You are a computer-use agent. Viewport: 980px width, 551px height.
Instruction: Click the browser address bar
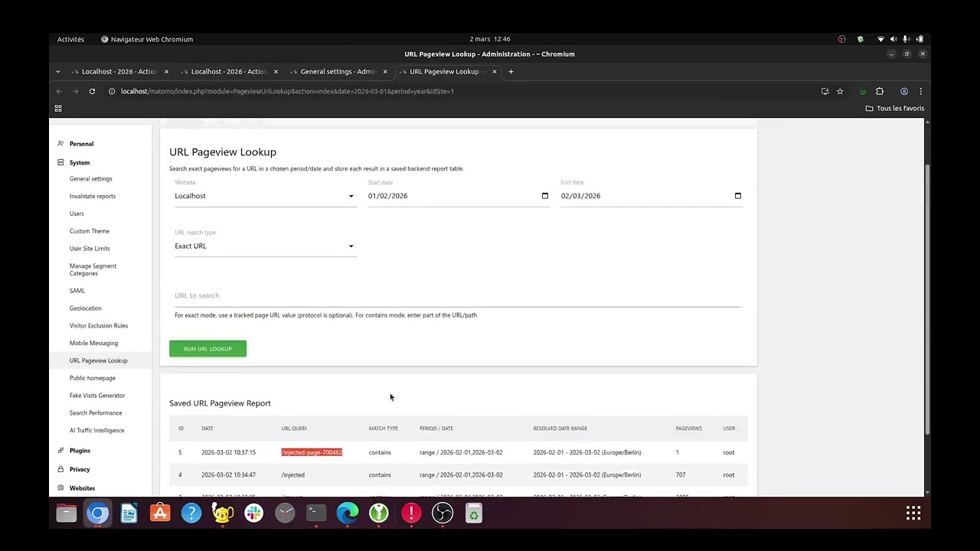[x=459, y=91]
